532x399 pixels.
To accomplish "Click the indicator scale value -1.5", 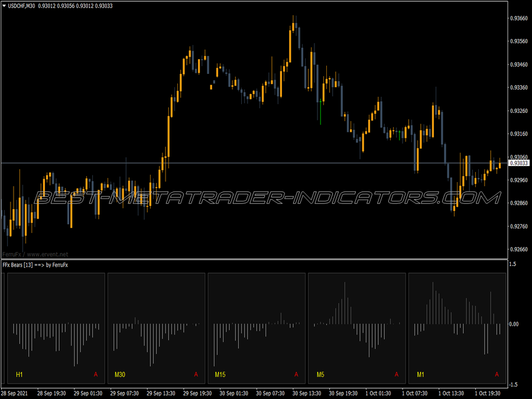I will tap(513, 384).
